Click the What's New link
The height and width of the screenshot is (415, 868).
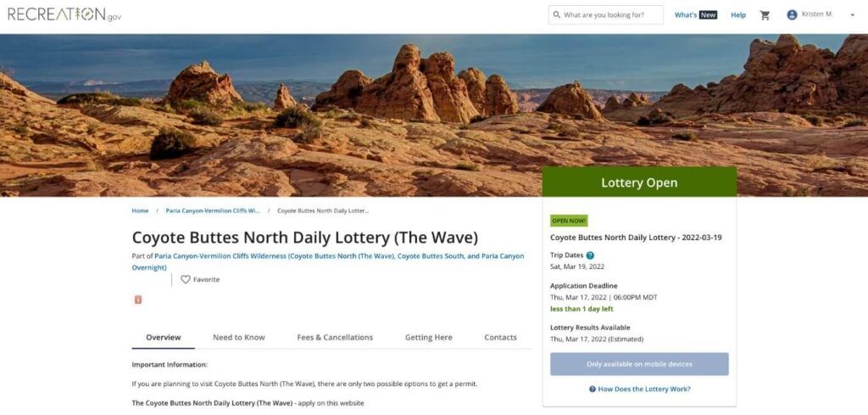click(696, 15)
